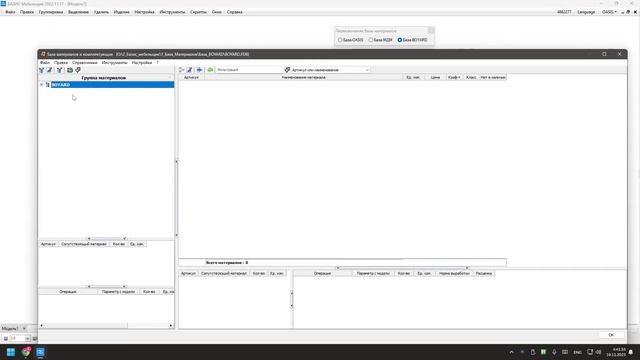Open Окно menu in main menu bar
The height and width of the screenshot is (360, 640).
pos(217,12)
